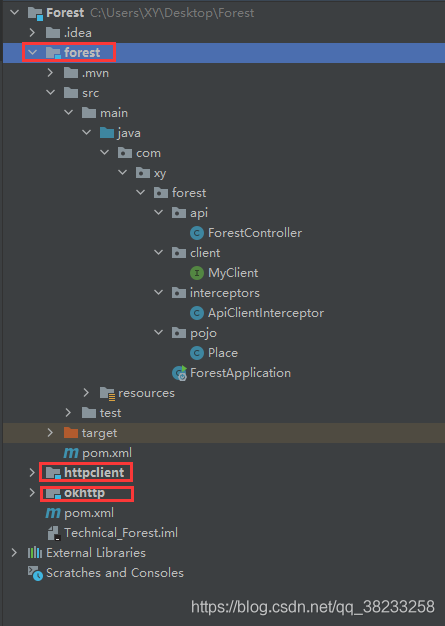445x626 pixels.
Task: Select the java source root folder
Action: point(120,133)
